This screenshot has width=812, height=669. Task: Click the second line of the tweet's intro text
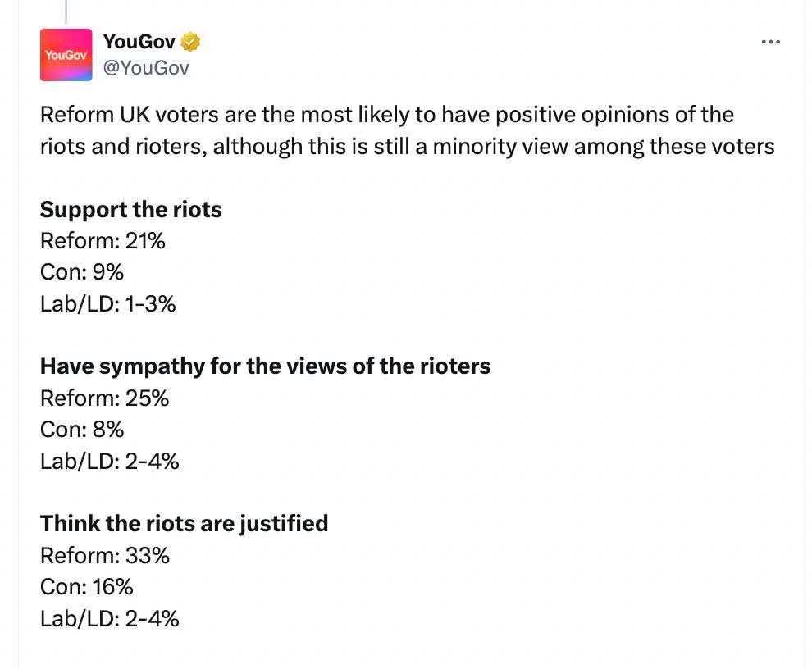pos(407,147)
